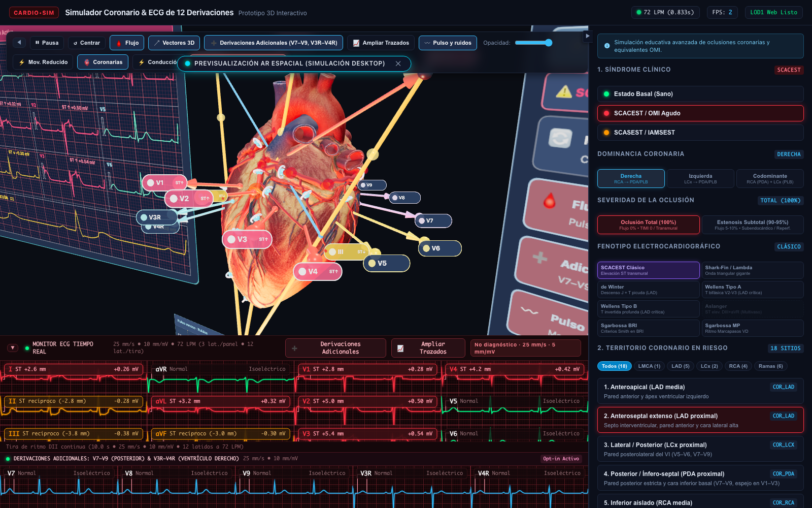Toggle Derivaciones Adicionales (V7–V9, V3R–V4R)

click(x=274, y=43)
